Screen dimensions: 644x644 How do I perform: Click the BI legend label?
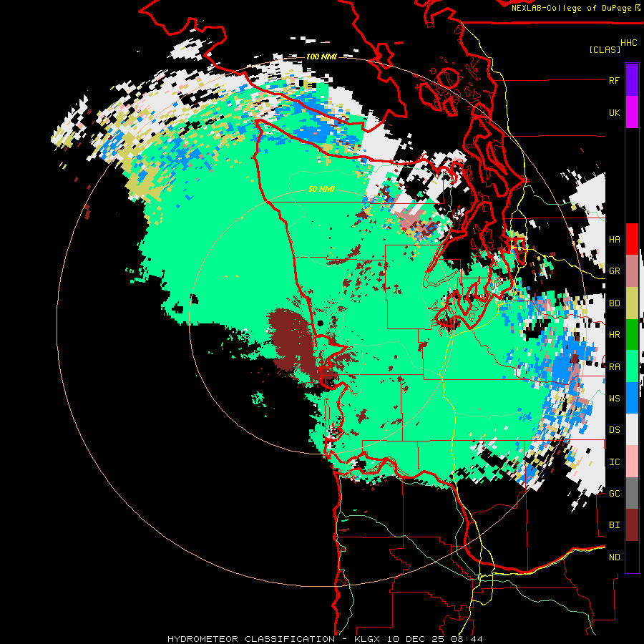click(x=614, y=525)
